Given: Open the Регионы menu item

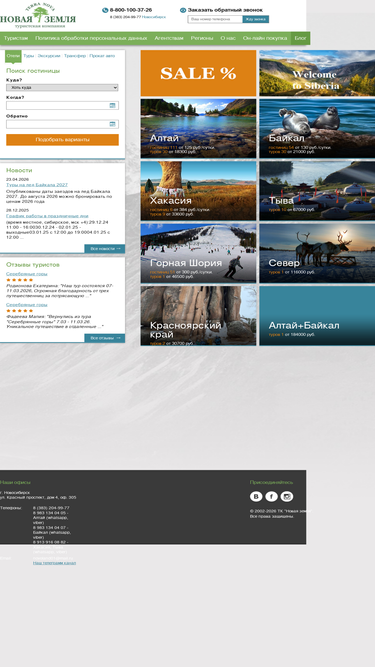Looking at the screenshot, I should click(x=202, y=38).
